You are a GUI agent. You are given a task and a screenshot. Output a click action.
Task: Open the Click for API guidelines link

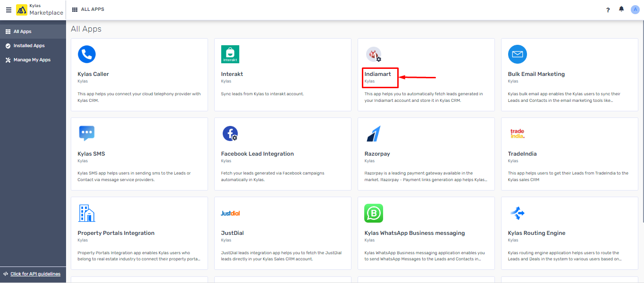(x=35, y=274)
